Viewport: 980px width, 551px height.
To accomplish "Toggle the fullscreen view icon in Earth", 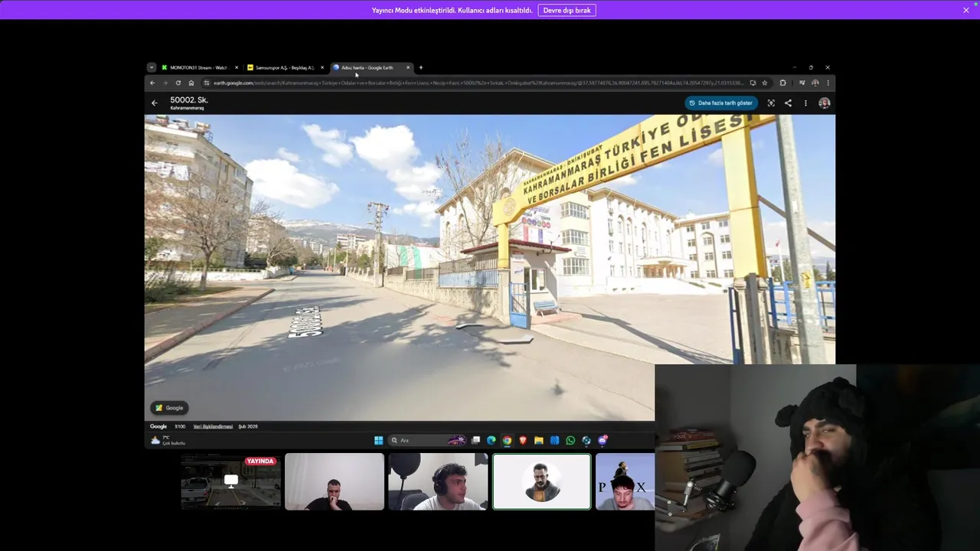I will click(771, 103).
